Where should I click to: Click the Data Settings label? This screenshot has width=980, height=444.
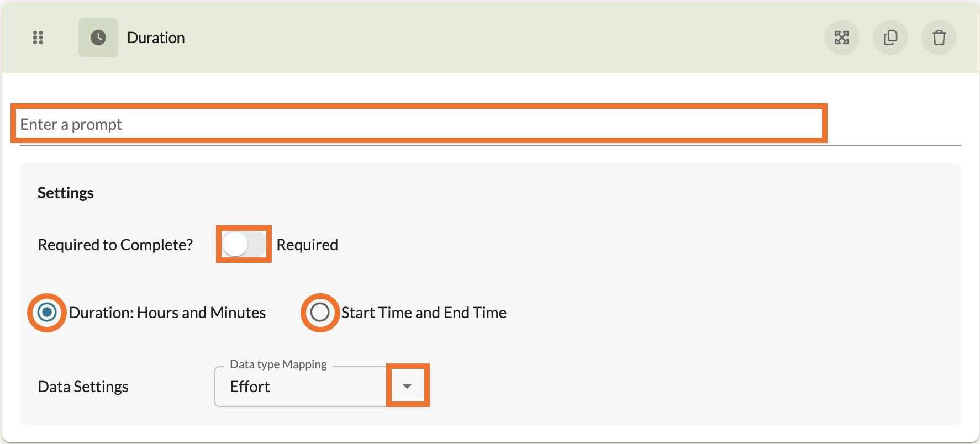coord(83,387)
